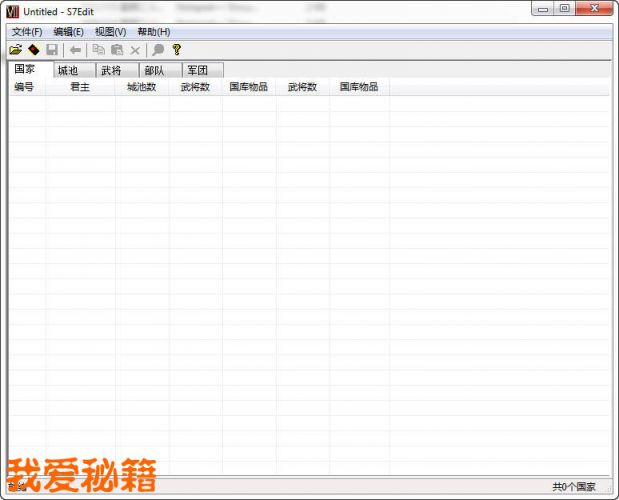Image resolution: width=619 pixels, height=500 pixels.
Task: Click the Save floppy disk icon
Action: tap(52, 50)
